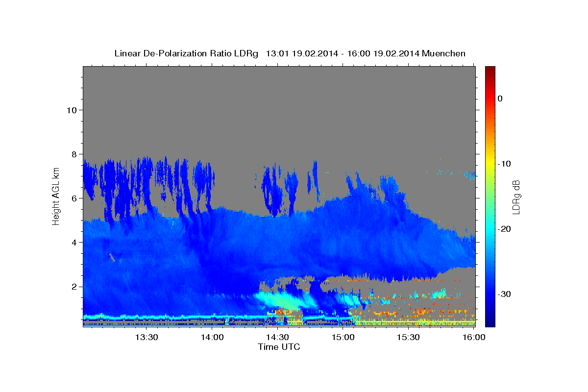588x392 pixels.
Task: Click the 15:00 time tick label
Action: (x=343, y=337)
